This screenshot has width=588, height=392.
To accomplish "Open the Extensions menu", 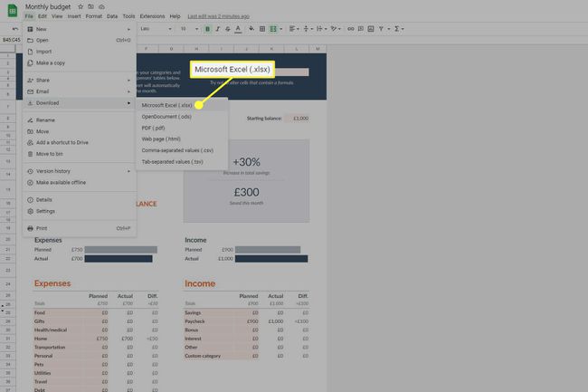I will [x=152, y=16].
